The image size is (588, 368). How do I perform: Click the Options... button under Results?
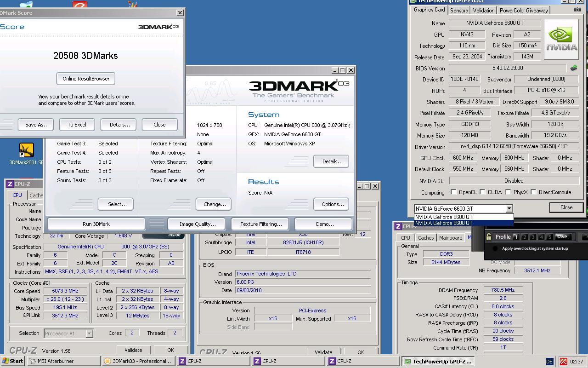[x=332, y=204]
